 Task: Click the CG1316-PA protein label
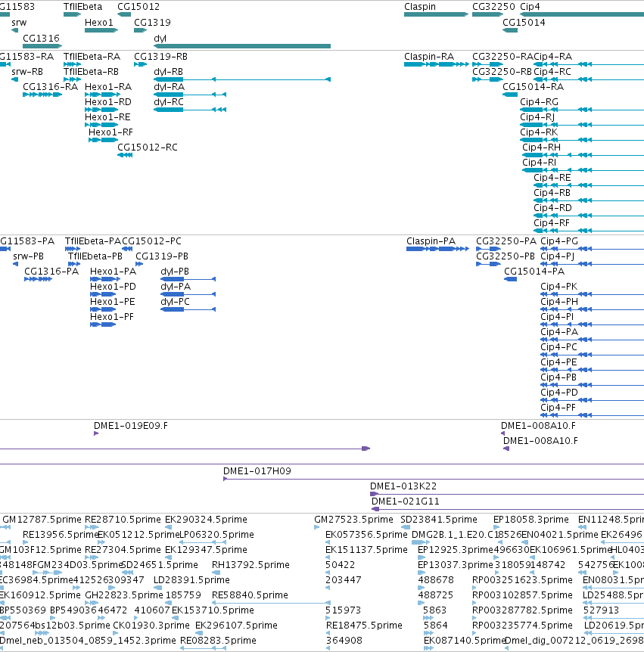pos(51,272)
